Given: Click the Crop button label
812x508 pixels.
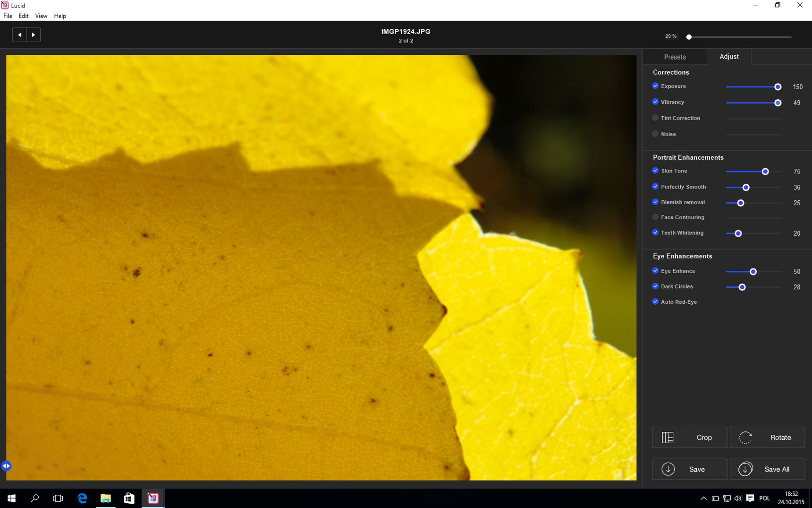Looking at the screenshot, I should point(704,438).
